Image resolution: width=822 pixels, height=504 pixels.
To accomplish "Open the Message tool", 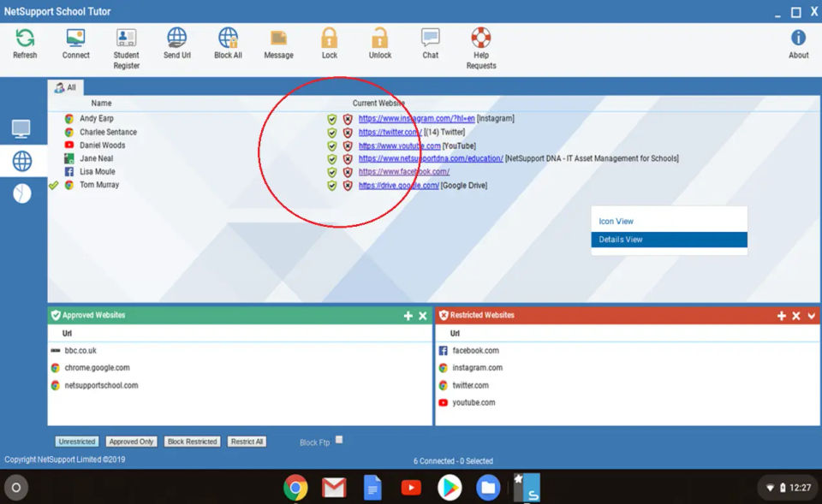I will 278,44.
